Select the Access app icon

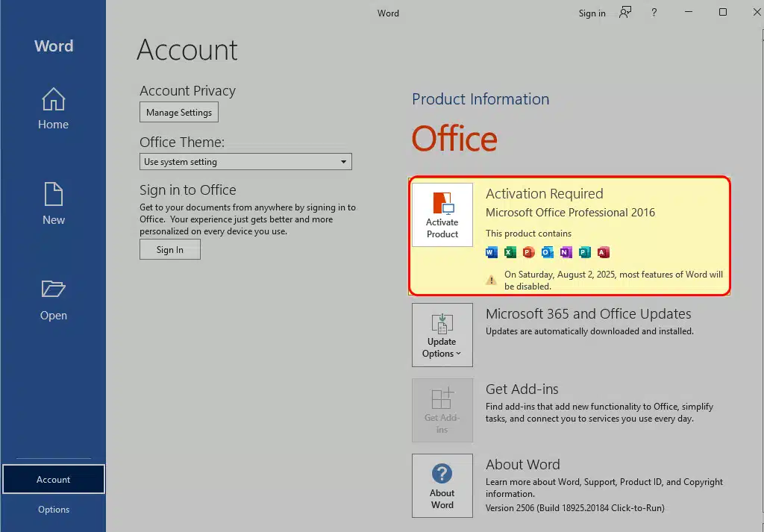click(x=603, y=252)
